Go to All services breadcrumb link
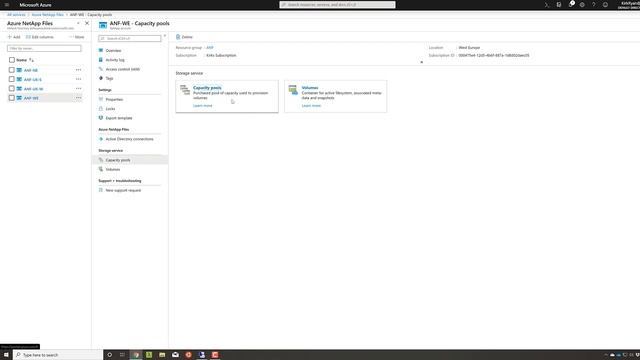Screen dimensions: 640x360 click(x=16, y=15)
